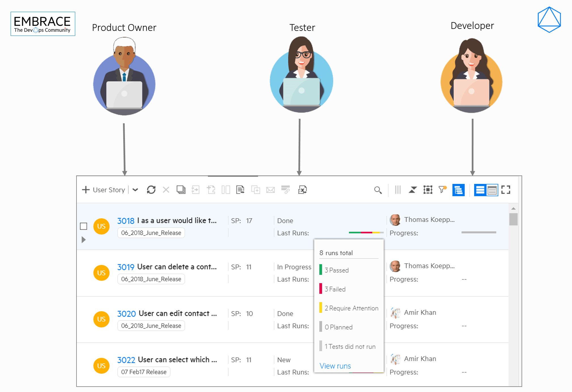Open the choose columns icon

(398, 190)
